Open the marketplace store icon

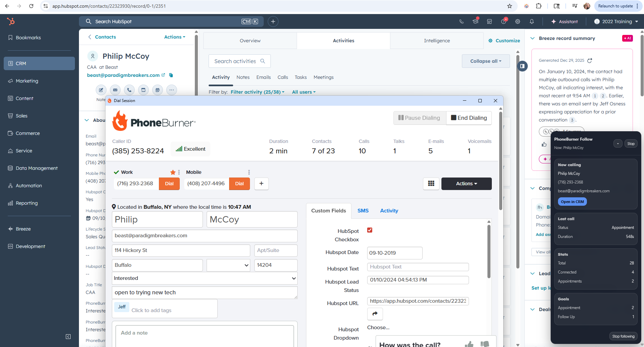click(x=489, y=21)
